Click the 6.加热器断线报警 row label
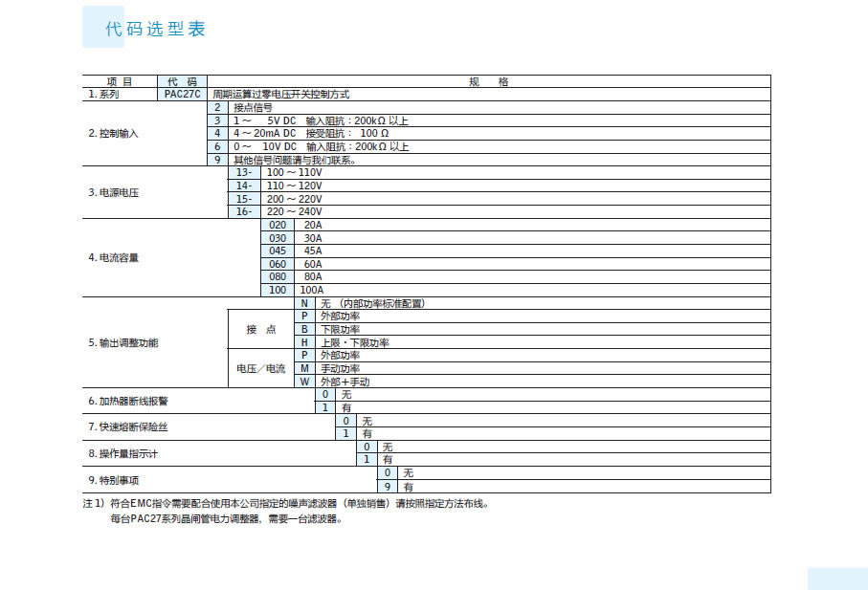 128,401
